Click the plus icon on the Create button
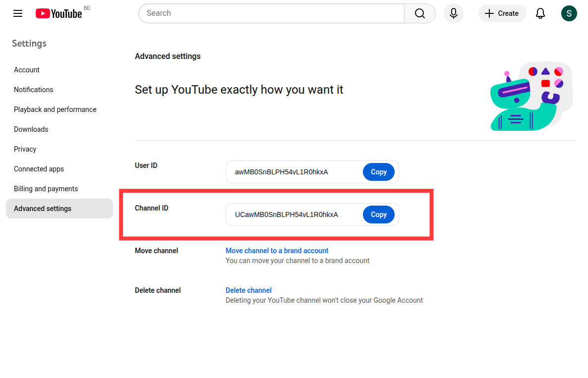The height and width of the screenshot is (378, 588). coord(489,13)
